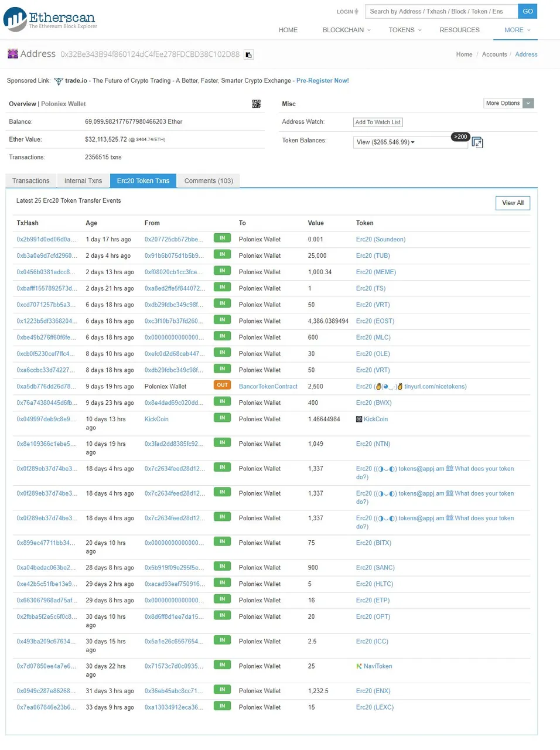This screenshot has width=560, height=750.
Task: Open the Erc20 (BWX) token link
Action: pyautogui.click(x=374, y=403)
